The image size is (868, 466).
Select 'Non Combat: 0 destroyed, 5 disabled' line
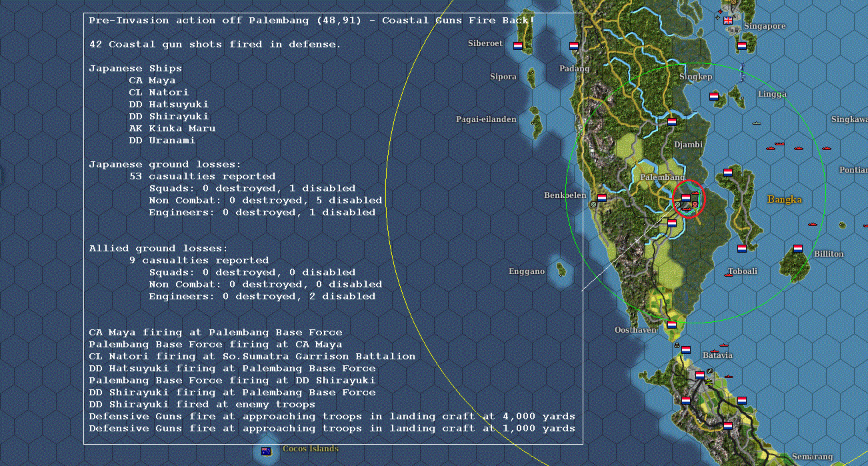265,200
